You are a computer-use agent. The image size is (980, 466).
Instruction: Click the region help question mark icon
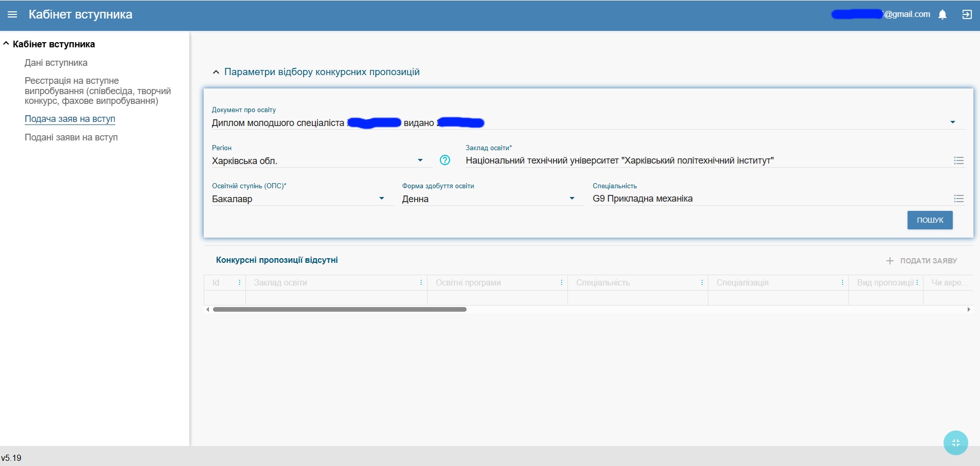[445, 160]
